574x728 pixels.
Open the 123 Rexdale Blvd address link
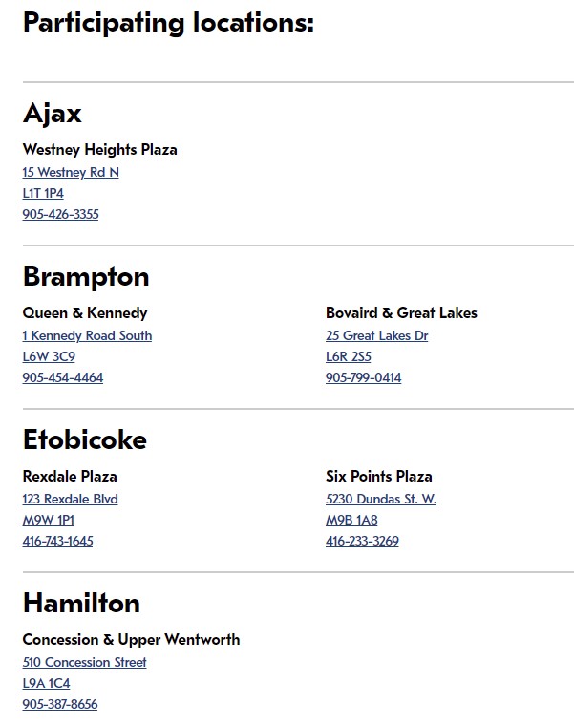(x=70, y=499)
